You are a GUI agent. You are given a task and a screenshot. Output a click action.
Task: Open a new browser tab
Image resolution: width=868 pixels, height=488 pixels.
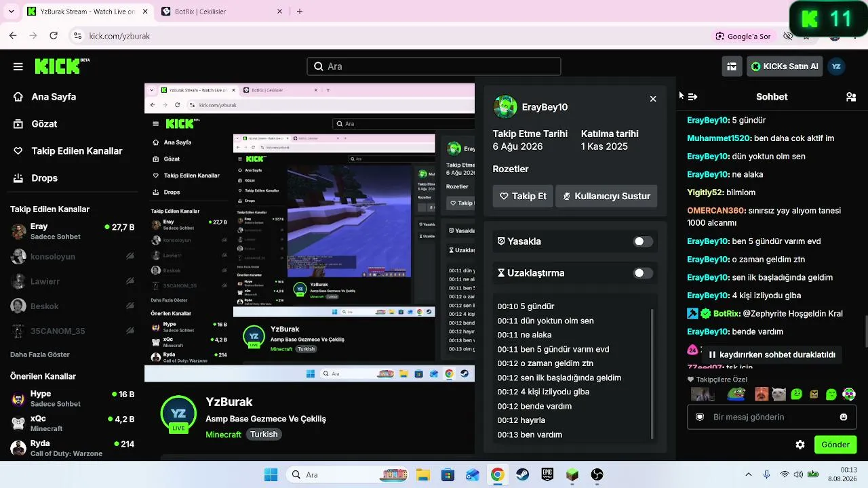click(x=300, y=12)
